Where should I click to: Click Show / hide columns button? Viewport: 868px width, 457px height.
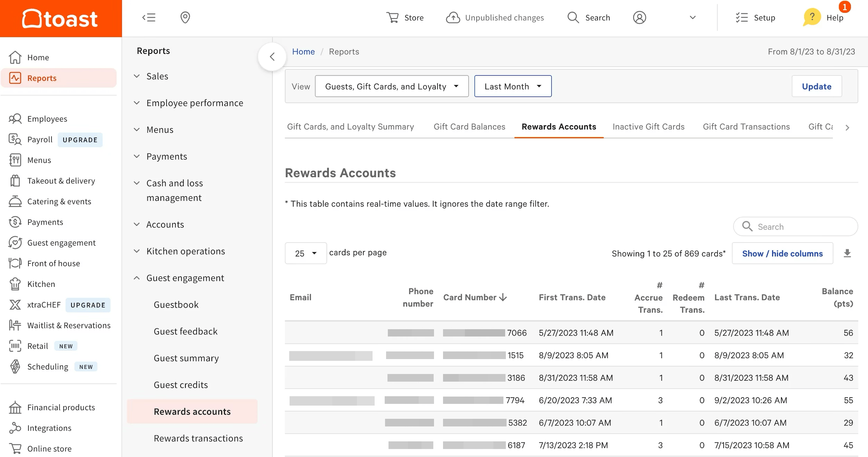[782, 253]
